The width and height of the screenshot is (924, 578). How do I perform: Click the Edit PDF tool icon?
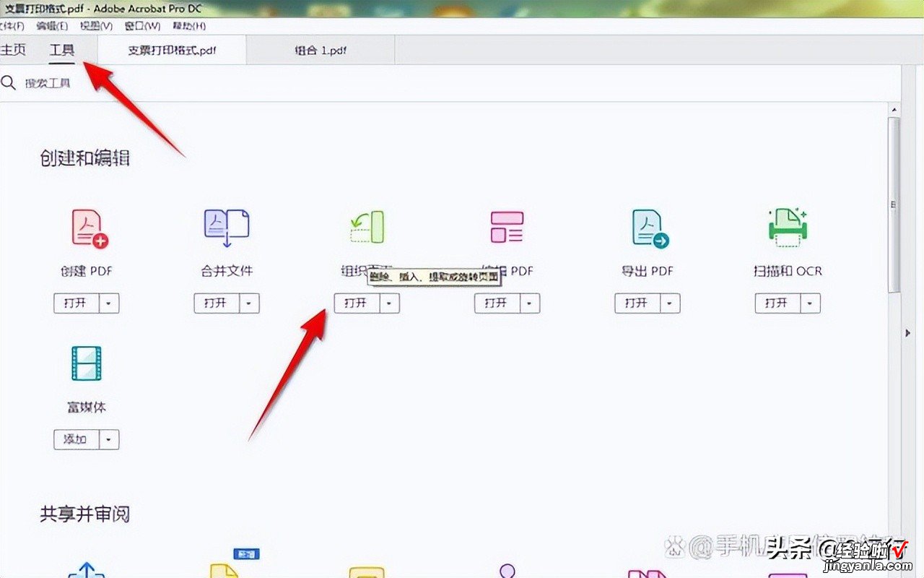click(507, 227)
